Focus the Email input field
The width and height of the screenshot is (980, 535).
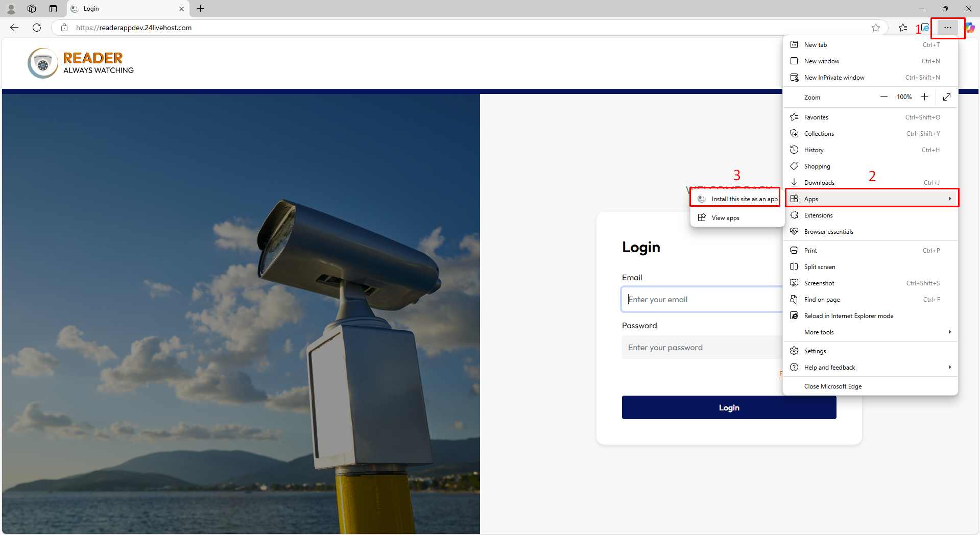click(x=702, y=300)
